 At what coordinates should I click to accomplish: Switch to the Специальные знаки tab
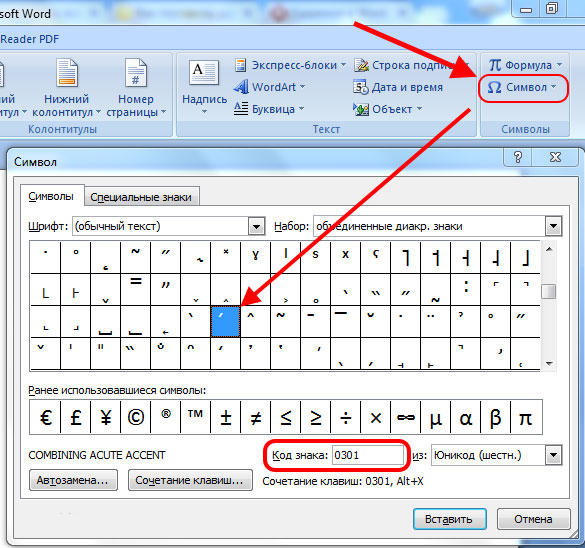tap(141, 197)
